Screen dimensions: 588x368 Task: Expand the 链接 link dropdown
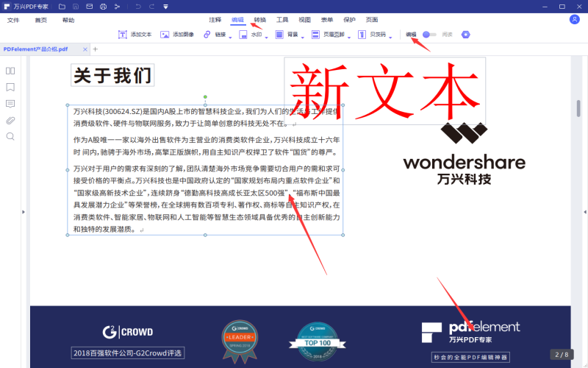tap(231, 35)
